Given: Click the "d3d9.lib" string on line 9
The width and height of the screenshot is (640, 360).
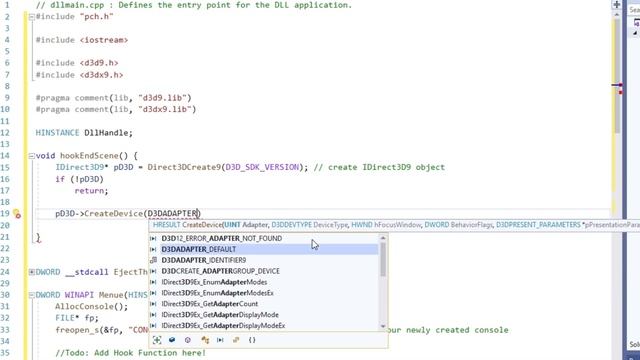Looking at the screenshot, I should (x=162, y=98).
